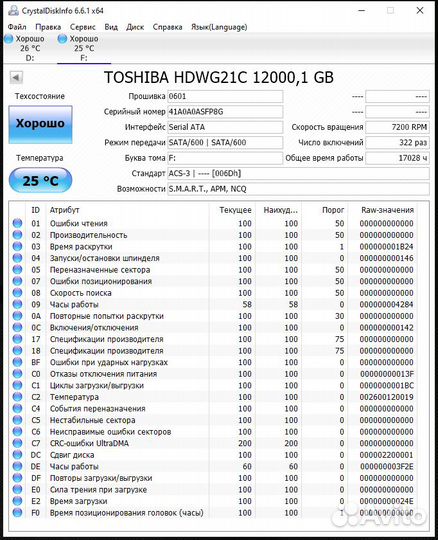
Task: Open the Сервис menu
Action: (83, 27)
